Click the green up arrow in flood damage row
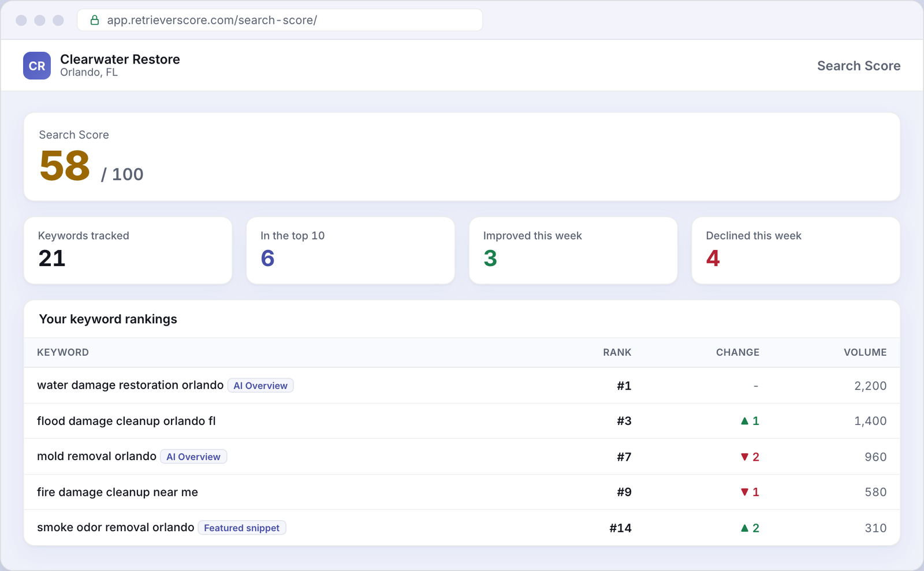The image size is (924, 571). point(744,421)
